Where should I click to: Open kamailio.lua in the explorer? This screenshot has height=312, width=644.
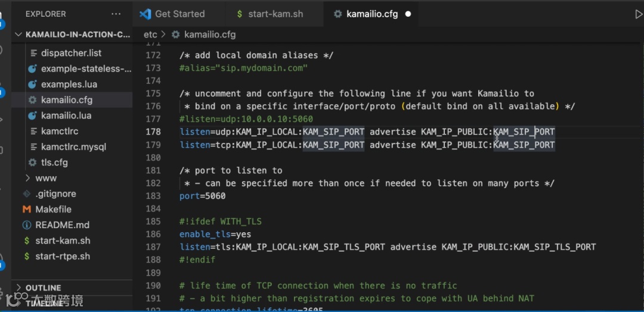(66, 115)
